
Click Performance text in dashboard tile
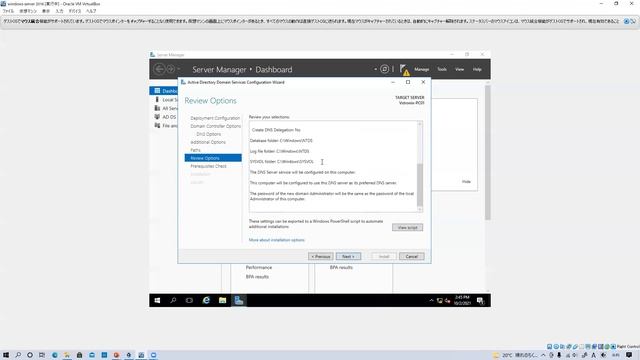(259, 267)
